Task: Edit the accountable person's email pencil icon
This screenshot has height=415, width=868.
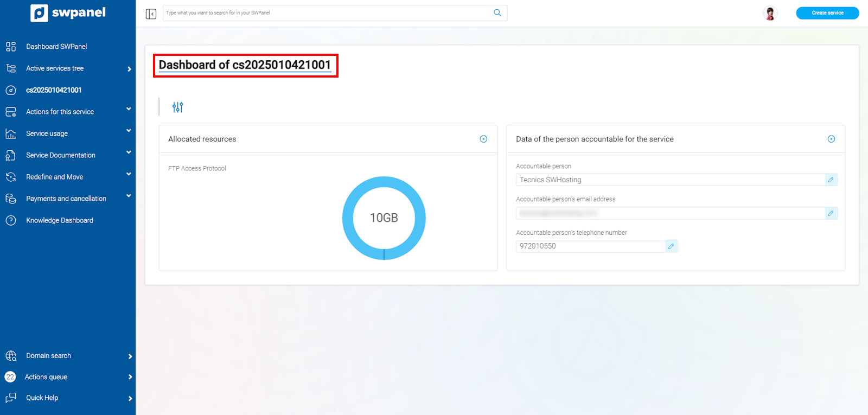Action: (831, 214)
